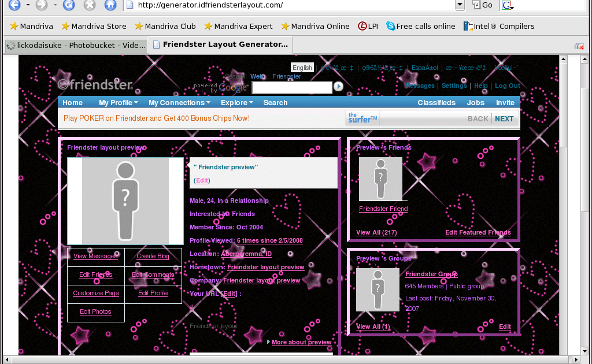This screenshot has height=364, width=592.
Task: Go to Home in navigation bar
Action: point(72,103)
